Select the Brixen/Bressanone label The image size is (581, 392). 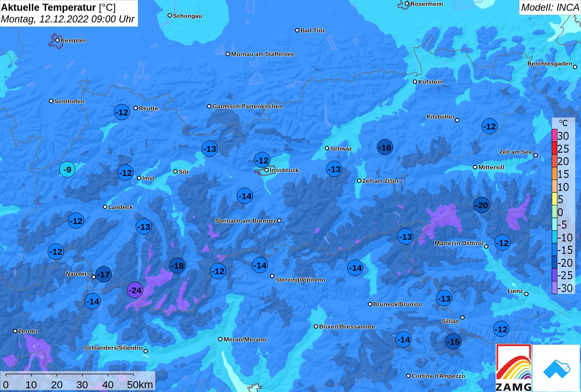[x=347, y=326]
